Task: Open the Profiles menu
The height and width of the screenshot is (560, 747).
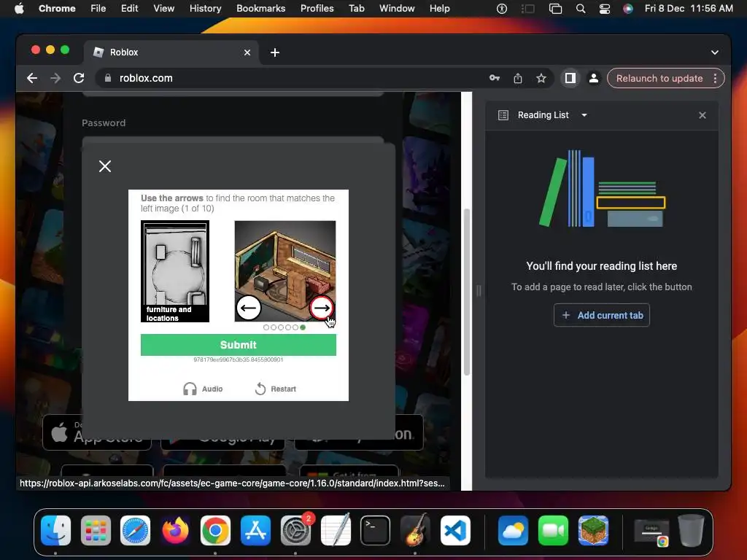Action: (x=317, y=9)
